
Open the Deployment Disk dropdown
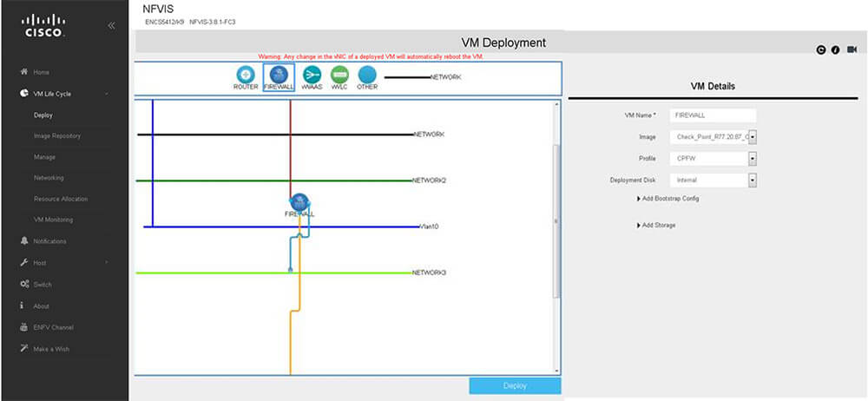753,180
